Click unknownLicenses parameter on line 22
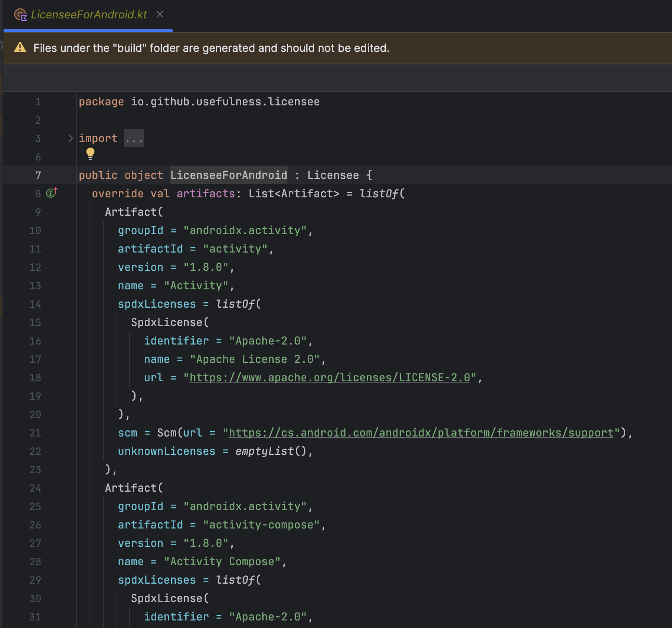672x628 pixels. (x=167, y=451)
